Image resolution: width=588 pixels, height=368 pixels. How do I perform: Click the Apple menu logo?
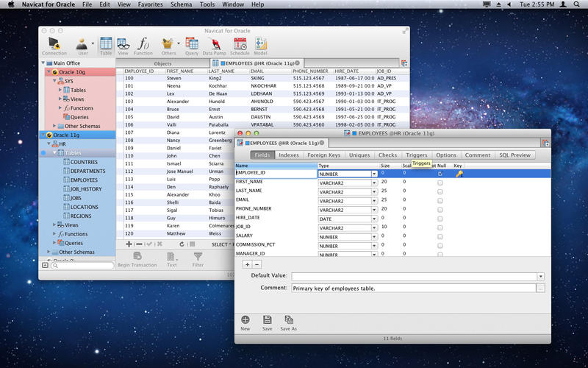pyautogui.click(x=11, y=4)
